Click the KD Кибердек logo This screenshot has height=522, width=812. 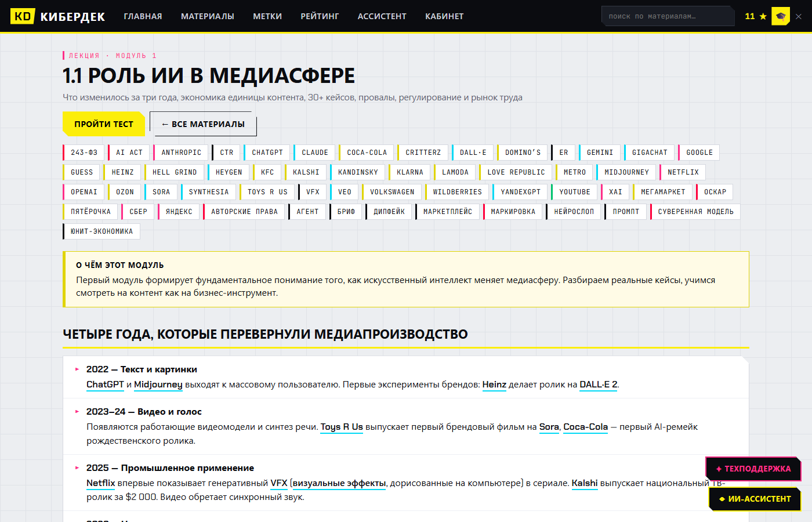pyautogui.click(x=58, y=16)
